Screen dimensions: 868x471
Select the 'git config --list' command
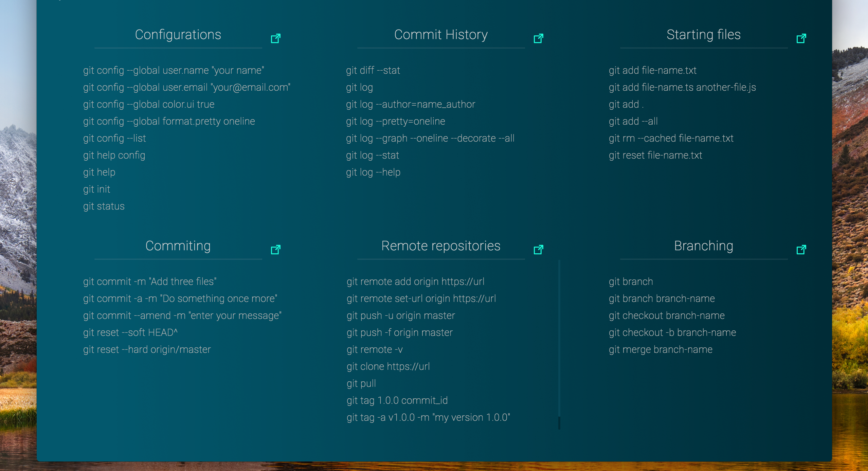[x=114, y=138]
